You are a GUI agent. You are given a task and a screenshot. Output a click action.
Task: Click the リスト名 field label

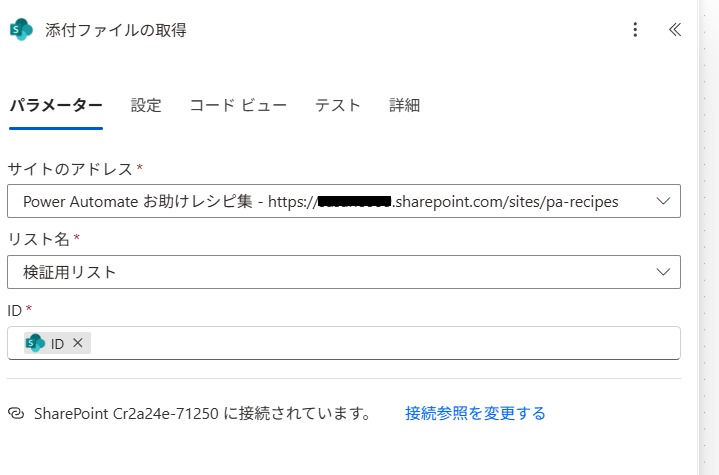click(x=38, y=239)
